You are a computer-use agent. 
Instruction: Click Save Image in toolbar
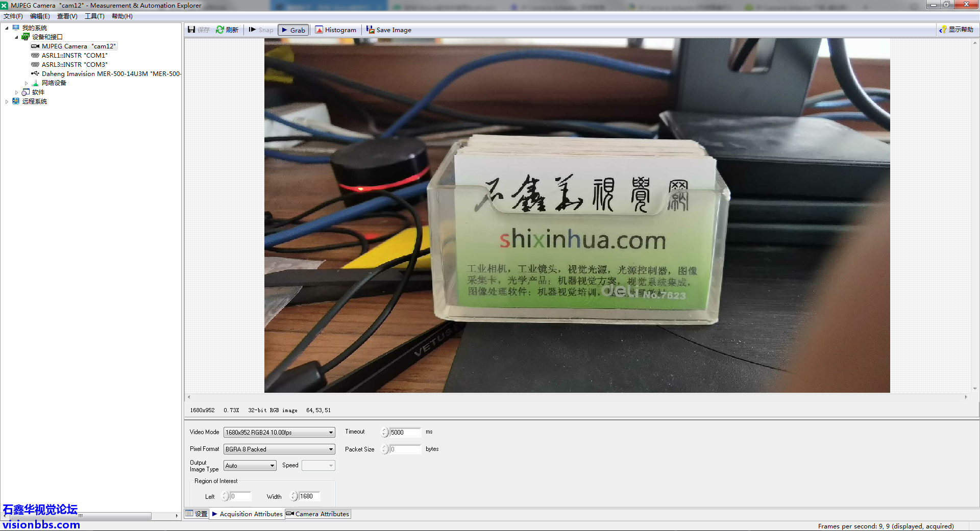388,30
